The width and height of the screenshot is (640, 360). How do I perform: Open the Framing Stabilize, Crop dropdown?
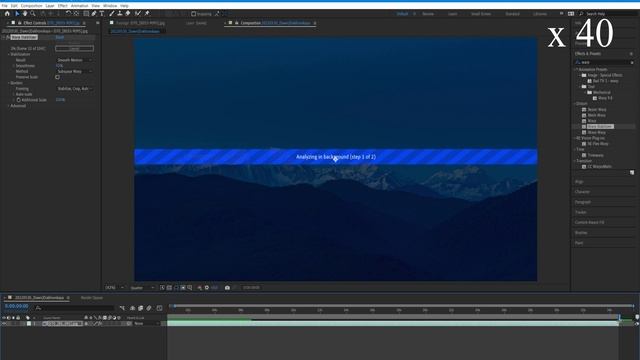74,88
